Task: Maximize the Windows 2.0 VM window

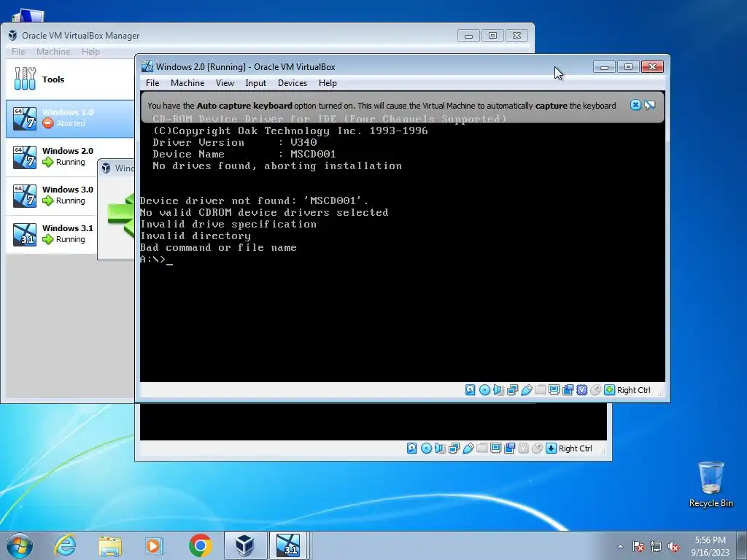Action: point(628,66)
